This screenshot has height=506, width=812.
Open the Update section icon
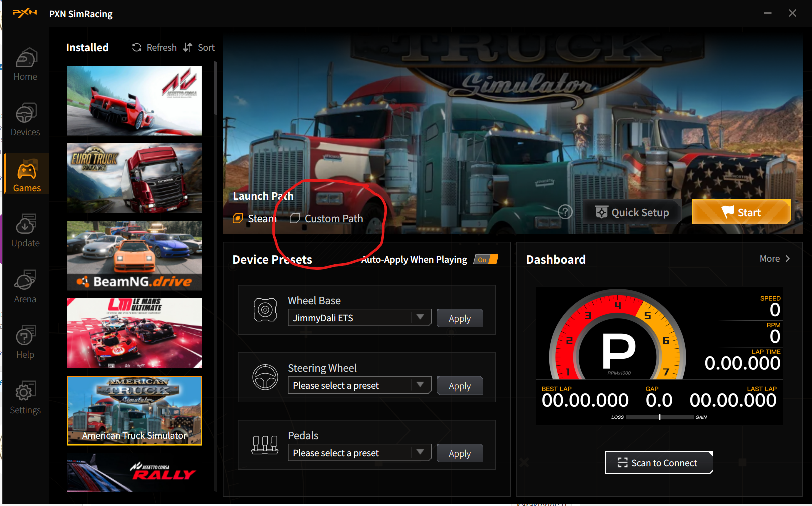coord(25,224)
